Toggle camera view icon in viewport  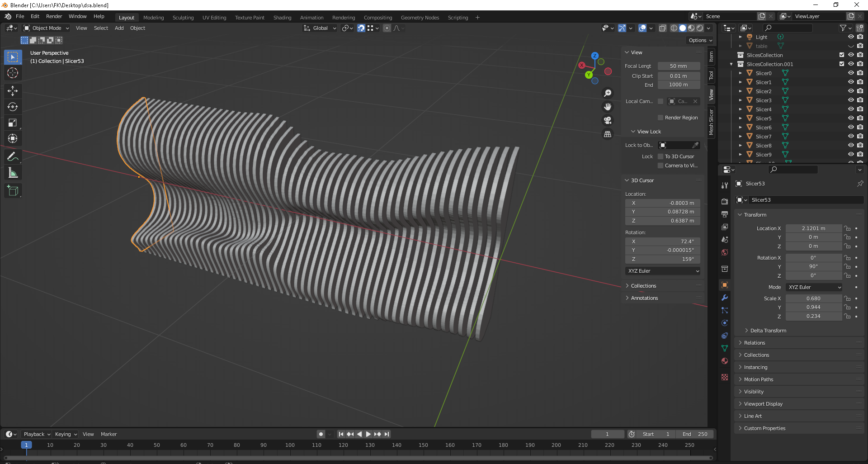tap(608, 120)
